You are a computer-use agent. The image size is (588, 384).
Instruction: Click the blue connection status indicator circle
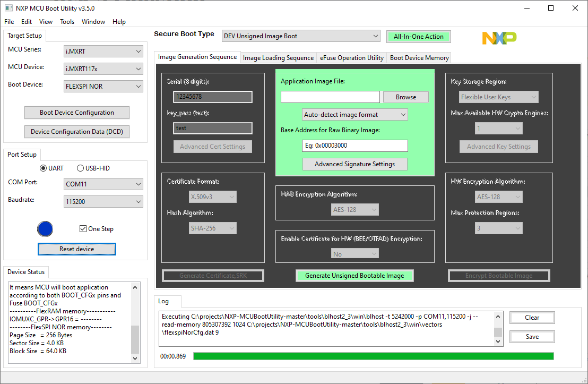coord(45,228)
